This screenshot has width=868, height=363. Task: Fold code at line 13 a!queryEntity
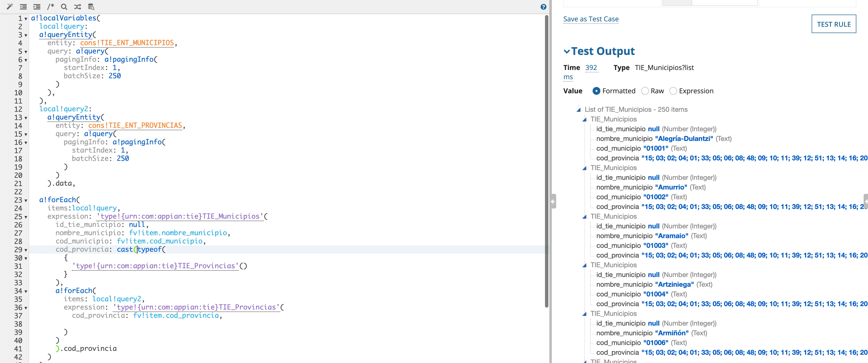tap(26, 118)
